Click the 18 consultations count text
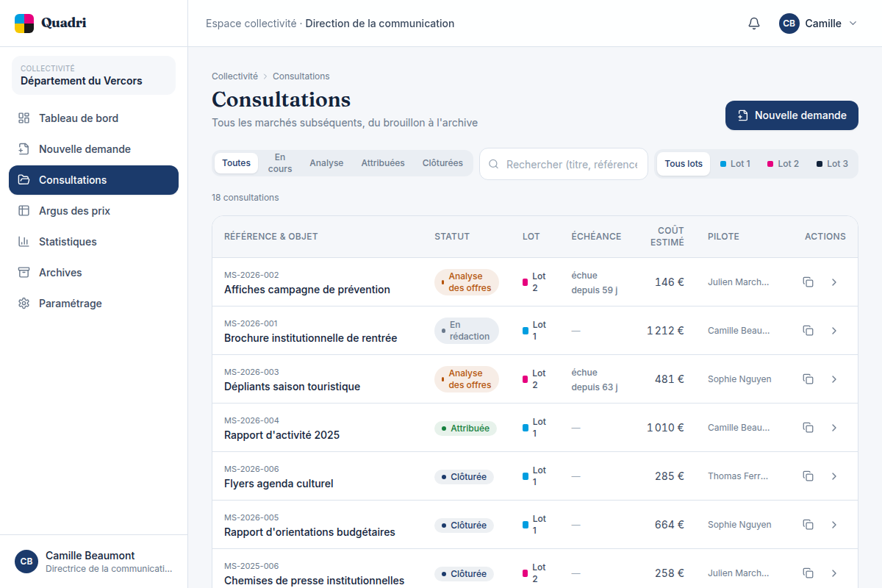This screenshot has width=882, height=588. click(x=245, y=198)
